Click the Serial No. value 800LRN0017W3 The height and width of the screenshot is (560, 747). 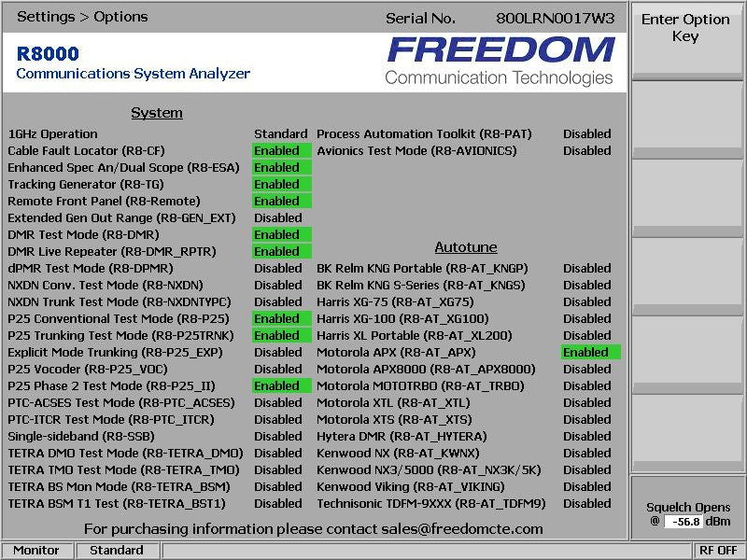coord(555,19)
